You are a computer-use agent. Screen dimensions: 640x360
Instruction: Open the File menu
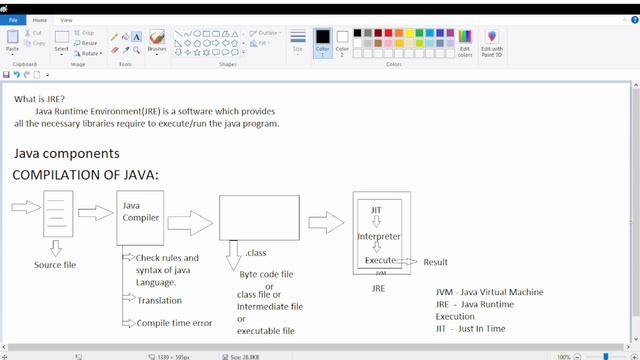pos(13,20)
